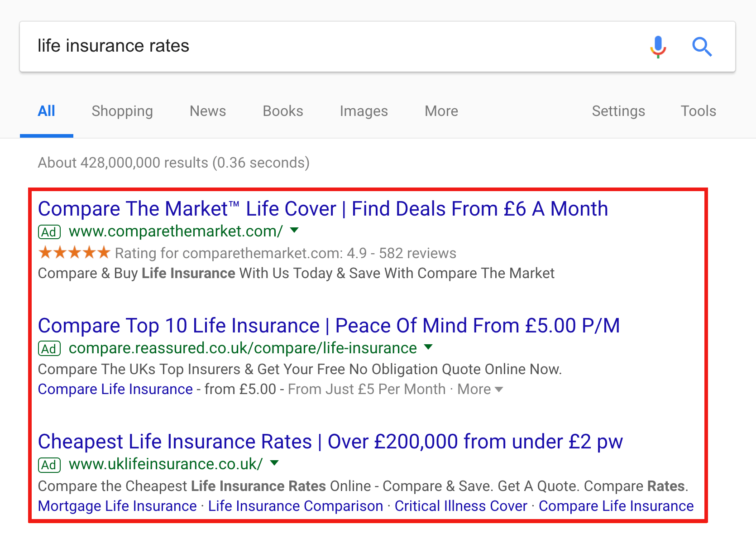
Task: Expand the dropdown arrow beside www.comparethemarket.com
Action: click(294, 230)
